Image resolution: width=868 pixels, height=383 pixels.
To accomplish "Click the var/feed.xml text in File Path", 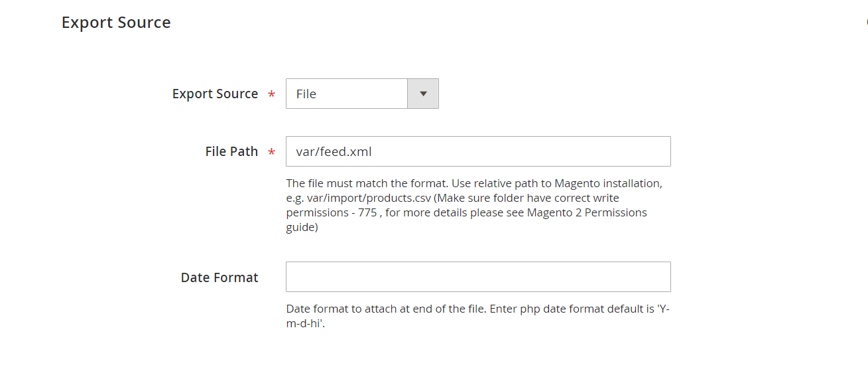I will click(x=334, y=152).
